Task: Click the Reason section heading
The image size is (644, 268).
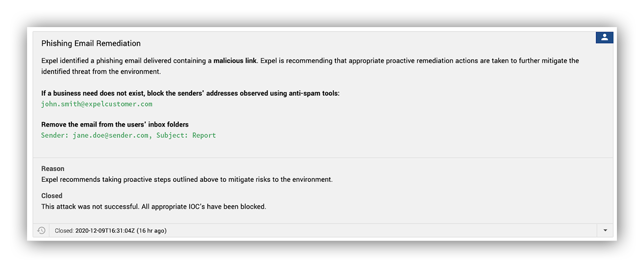Action: tap(53, 168)
